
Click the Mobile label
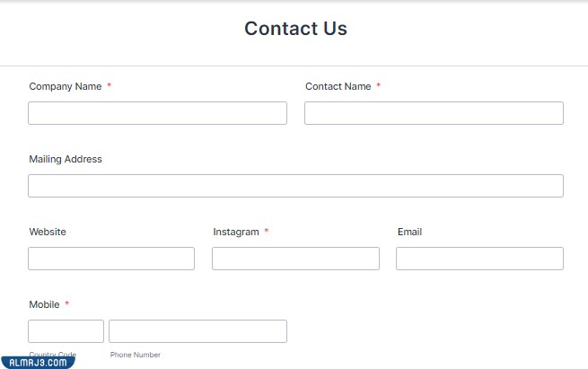(x=44, y=304)
